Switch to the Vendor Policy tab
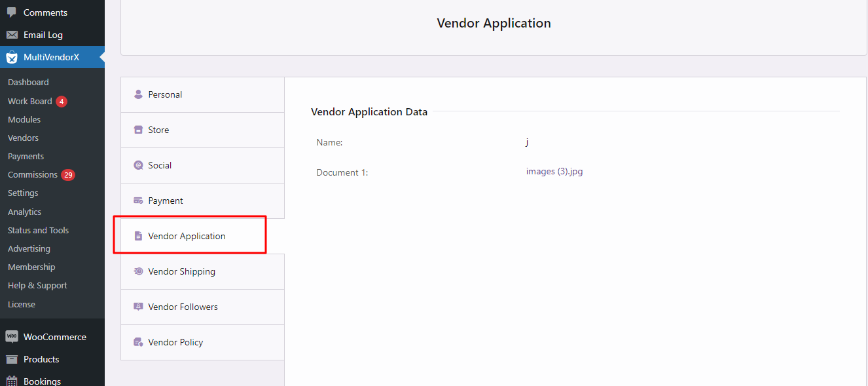Image resolution: width=868 pixels, height=386 pixels. tap(202, 342)
